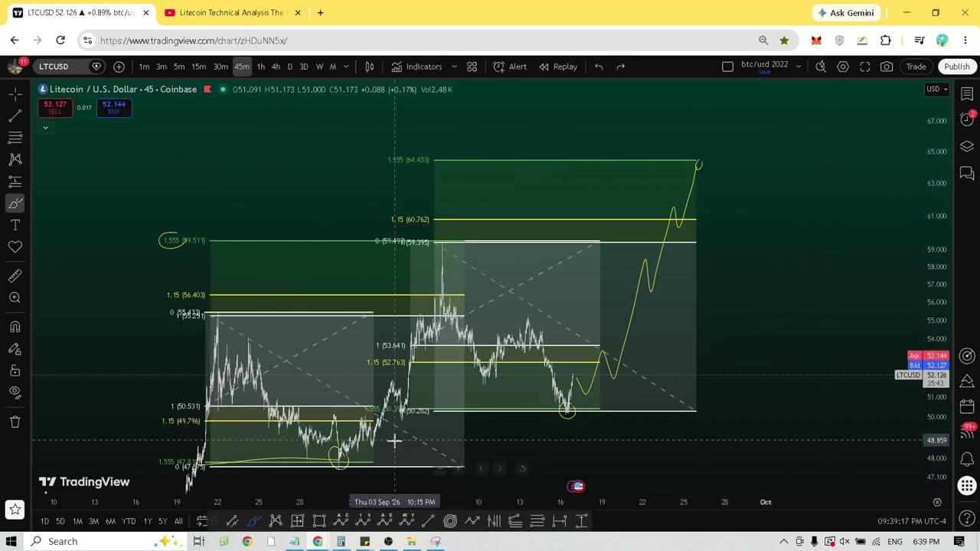Select the YTD date range
The height and width of the screenshot is (551, 980).
click(x=129, y=522)
